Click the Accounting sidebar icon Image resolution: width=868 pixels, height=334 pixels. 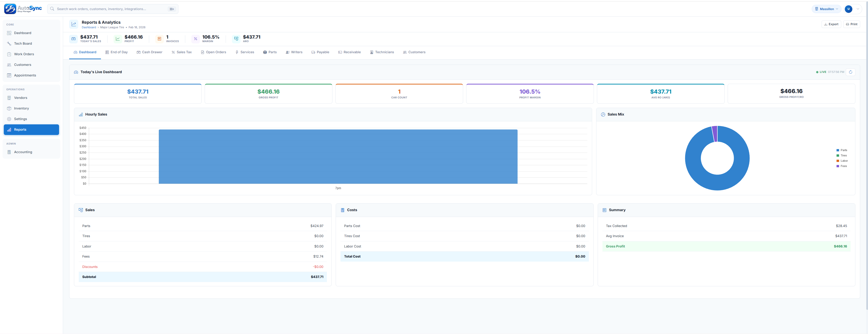click(9, 152)
